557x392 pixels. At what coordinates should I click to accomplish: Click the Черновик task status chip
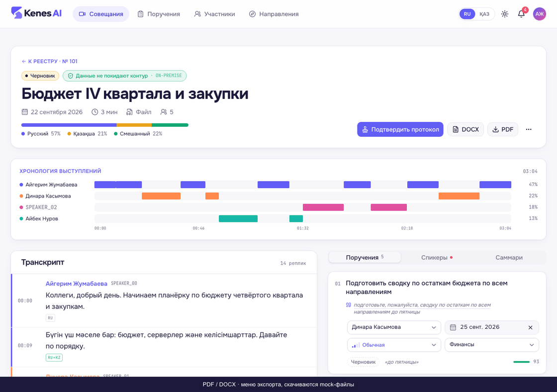363,362
